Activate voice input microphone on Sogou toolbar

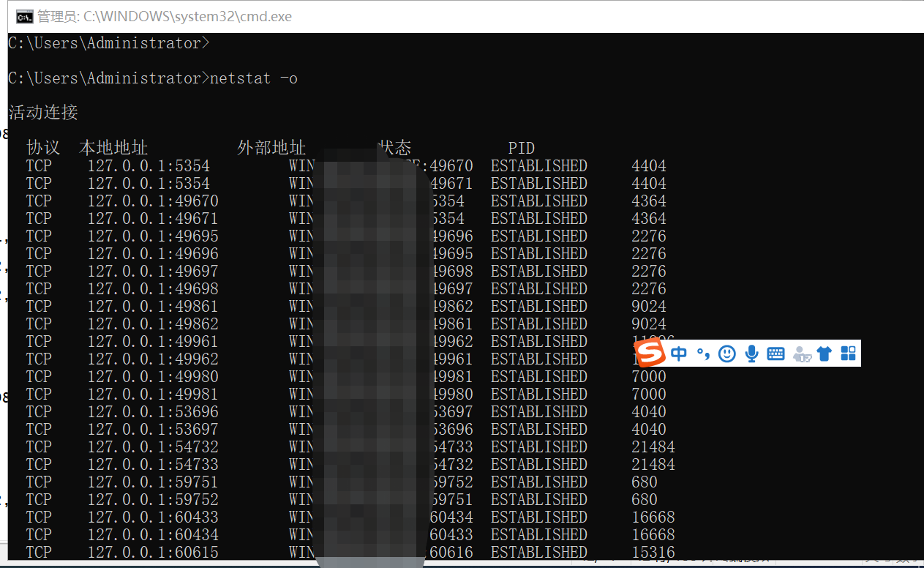pyautogui.click(x=751, y=354)
